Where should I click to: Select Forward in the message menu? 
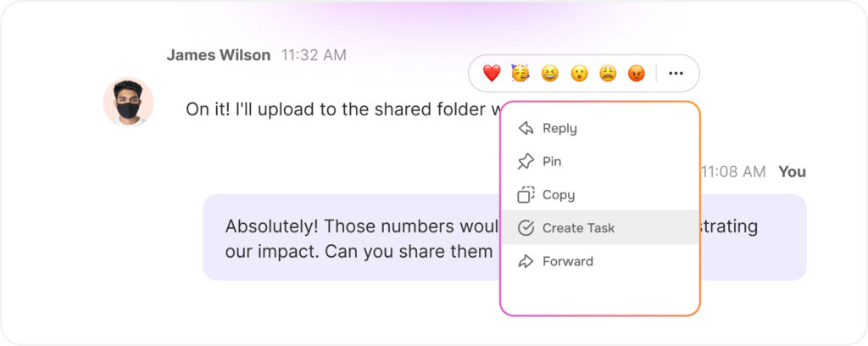[x=568, y=261]
